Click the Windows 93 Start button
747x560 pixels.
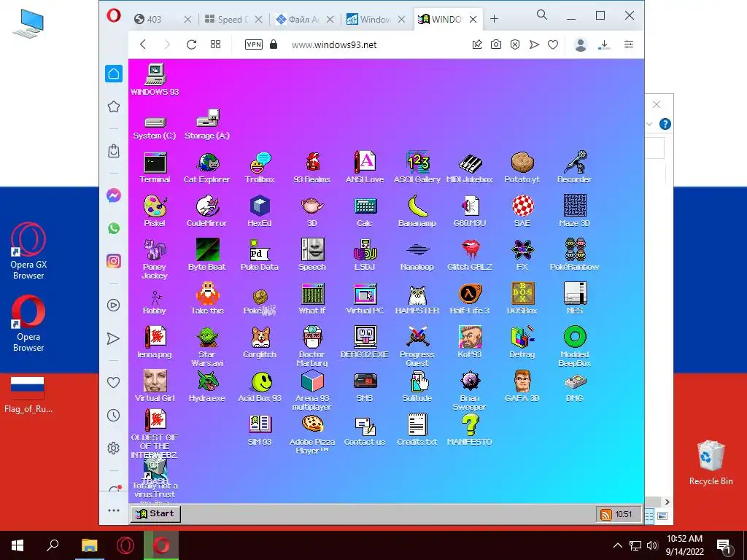[155, 514]
